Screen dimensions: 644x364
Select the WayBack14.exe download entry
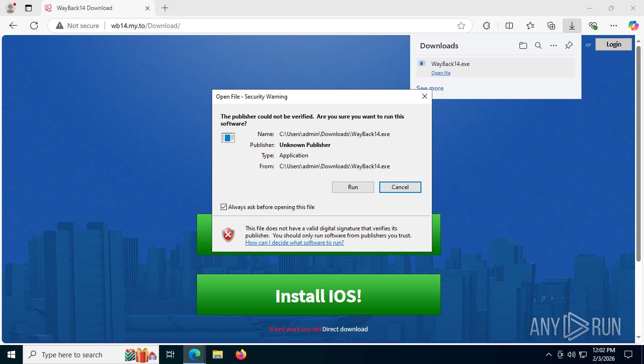coord(496,68)
